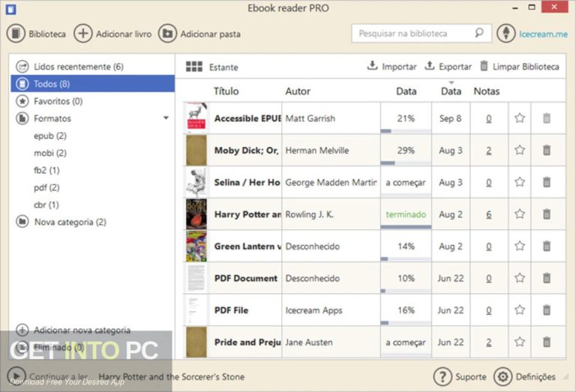Image resolution: width=576 pixels, height=392 pixels.
Task: Select the Herman Melville author cell
Action: 331,150
